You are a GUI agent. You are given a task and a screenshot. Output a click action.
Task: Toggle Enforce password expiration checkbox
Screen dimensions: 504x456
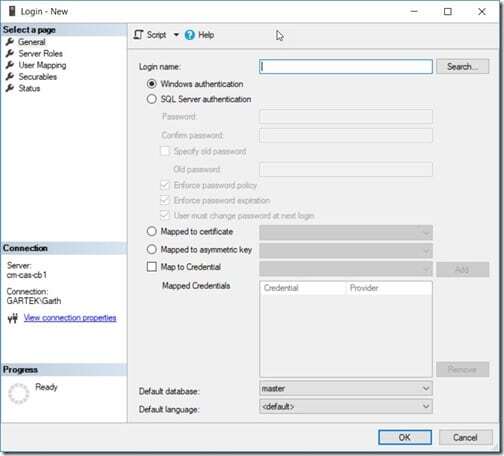coord(165,200)
